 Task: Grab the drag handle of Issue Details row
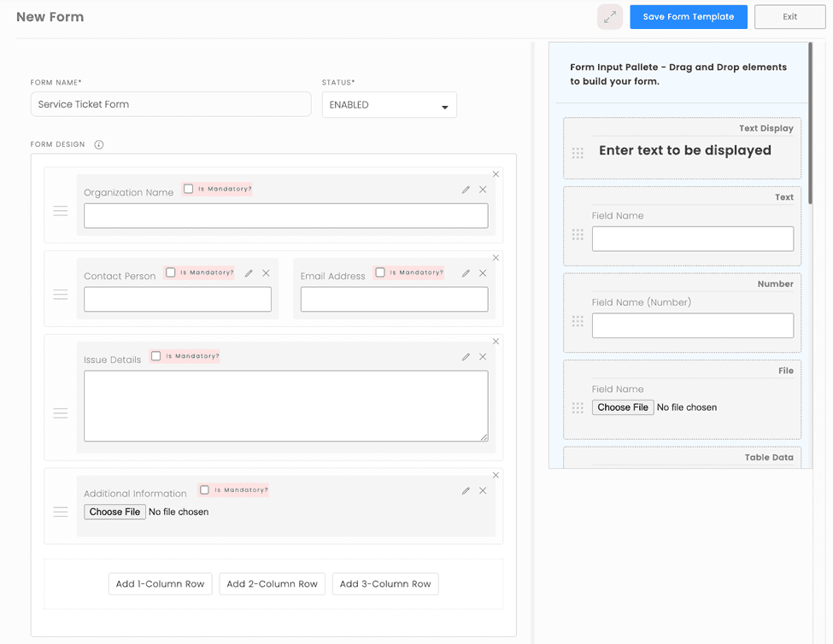(x=61, y=413)
